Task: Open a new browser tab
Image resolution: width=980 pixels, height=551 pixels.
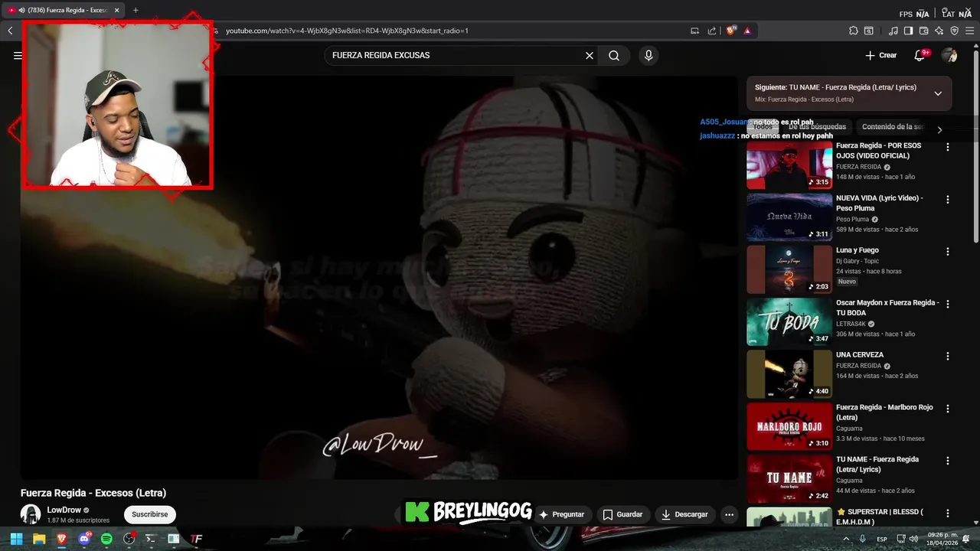Action: point(136,10)
